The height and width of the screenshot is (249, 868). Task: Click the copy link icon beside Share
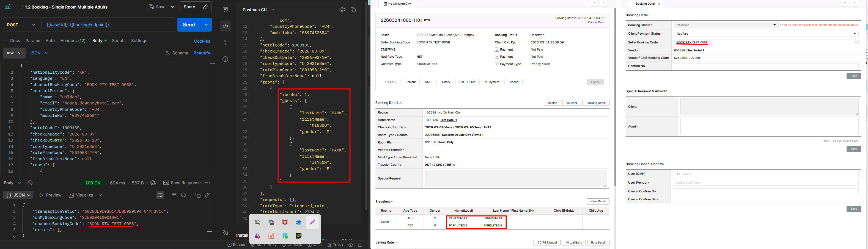(205, 7)
